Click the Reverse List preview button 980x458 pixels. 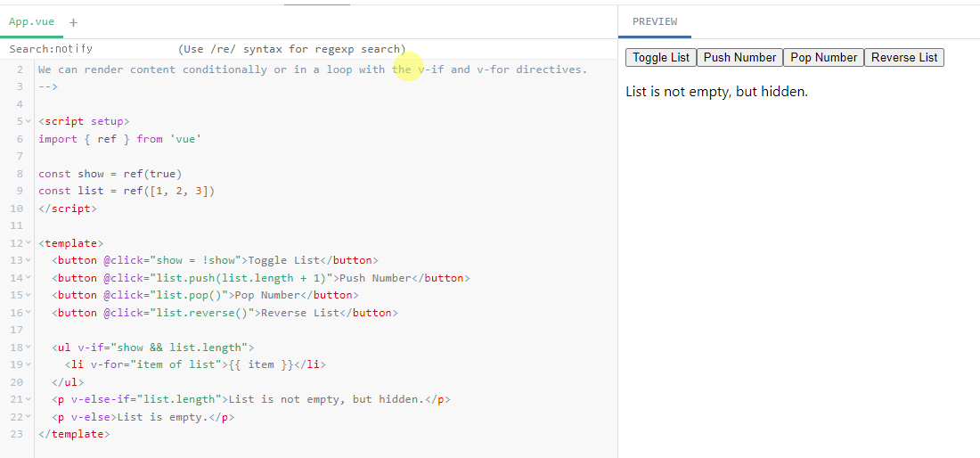tap(903, 58)
